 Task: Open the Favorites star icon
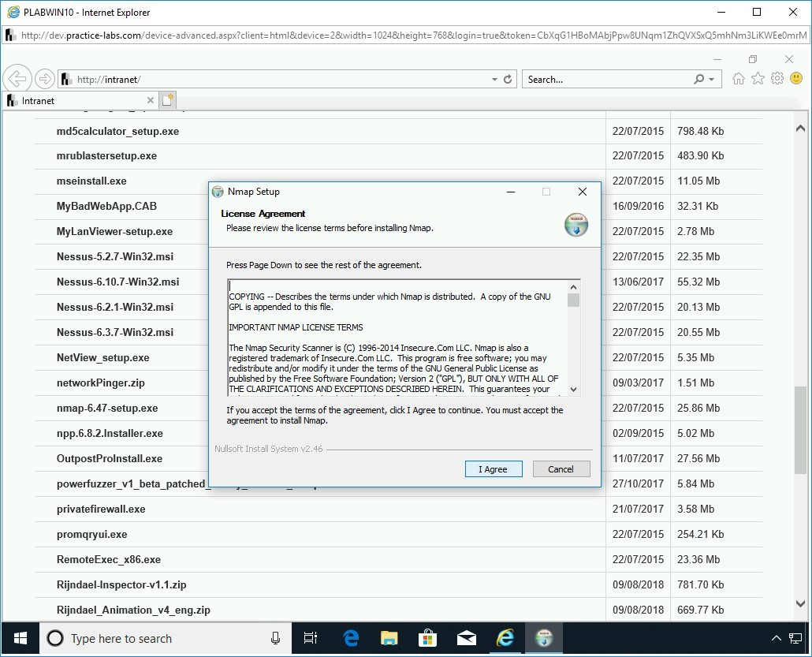click(758, 79)
